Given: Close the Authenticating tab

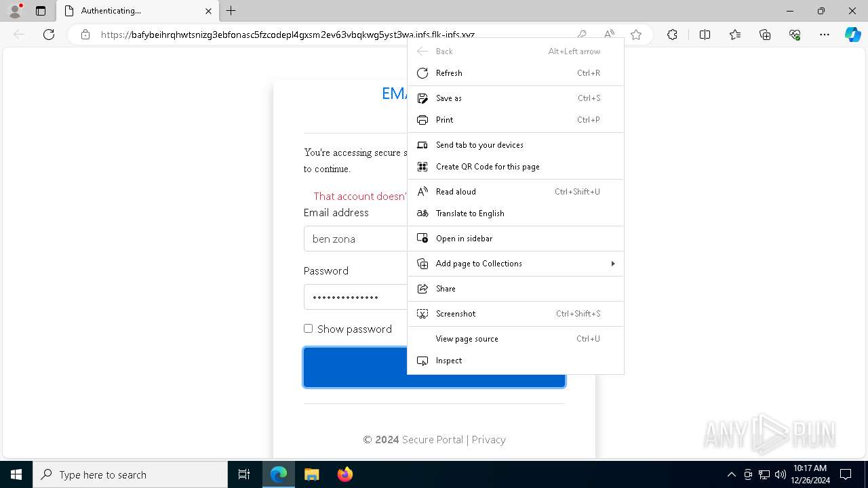Looking at the screenshot, I should click(x=208, y=11).
